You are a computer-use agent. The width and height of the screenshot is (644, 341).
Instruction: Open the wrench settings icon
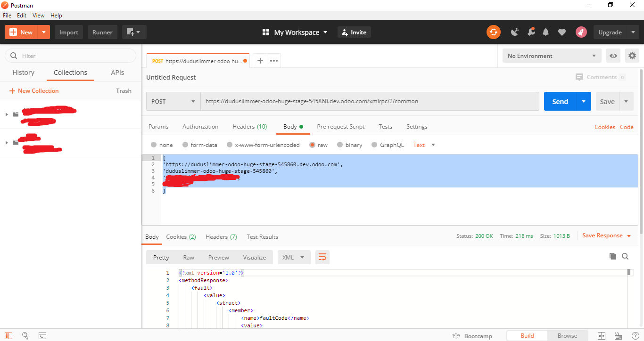click(x=531, y=32)
